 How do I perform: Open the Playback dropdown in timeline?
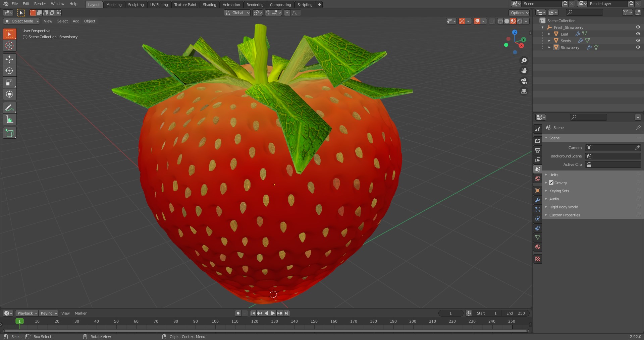(x=27, y=313)
